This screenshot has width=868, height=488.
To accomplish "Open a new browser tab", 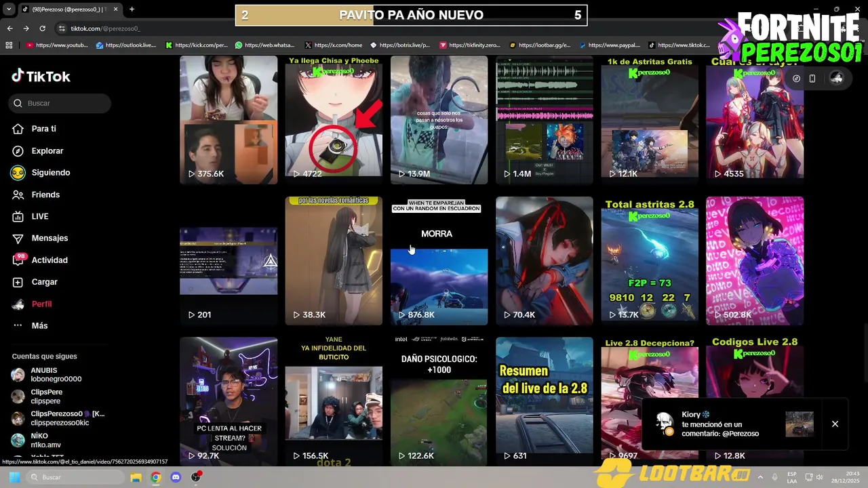I will pos(132,9).
